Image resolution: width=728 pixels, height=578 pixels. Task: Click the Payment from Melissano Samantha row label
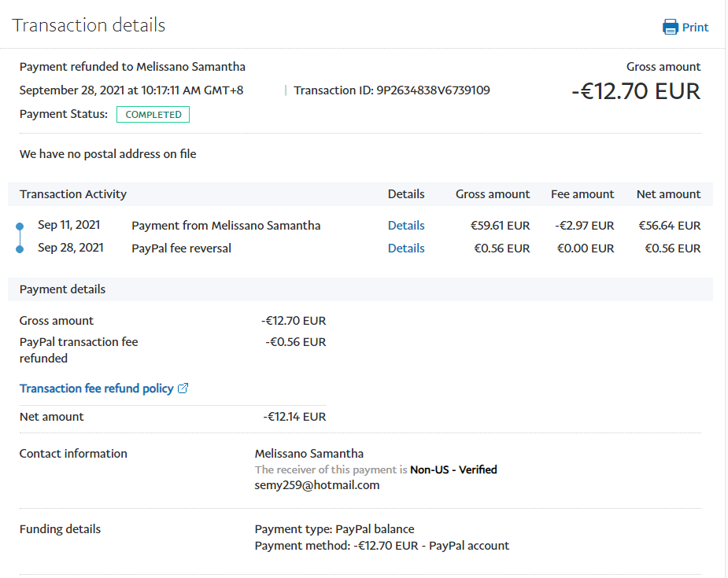pyautogui.click(x=226, y=226)
